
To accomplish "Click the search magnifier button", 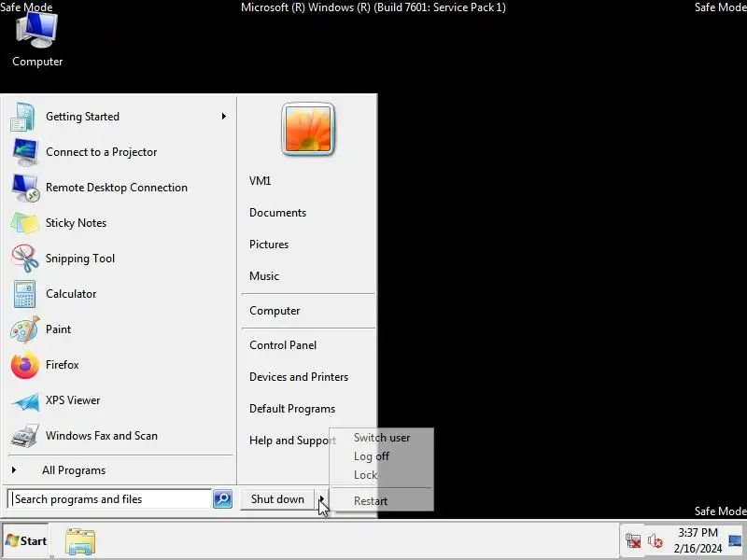I will click(x=222, y=498).
